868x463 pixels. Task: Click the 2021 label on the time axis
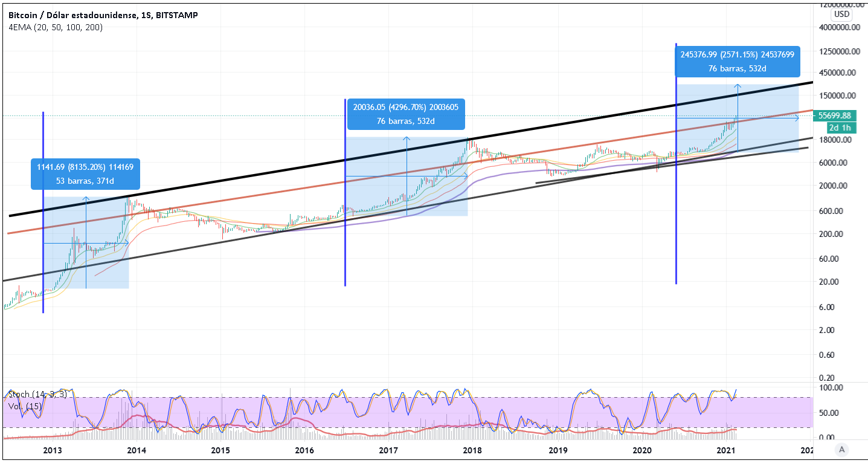pyautogui.click(x=725, y=450)
